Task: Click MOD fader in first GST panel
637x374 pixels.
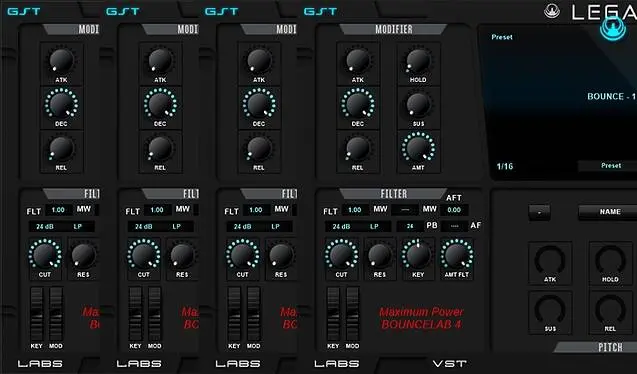Action: tap(56, 314)
